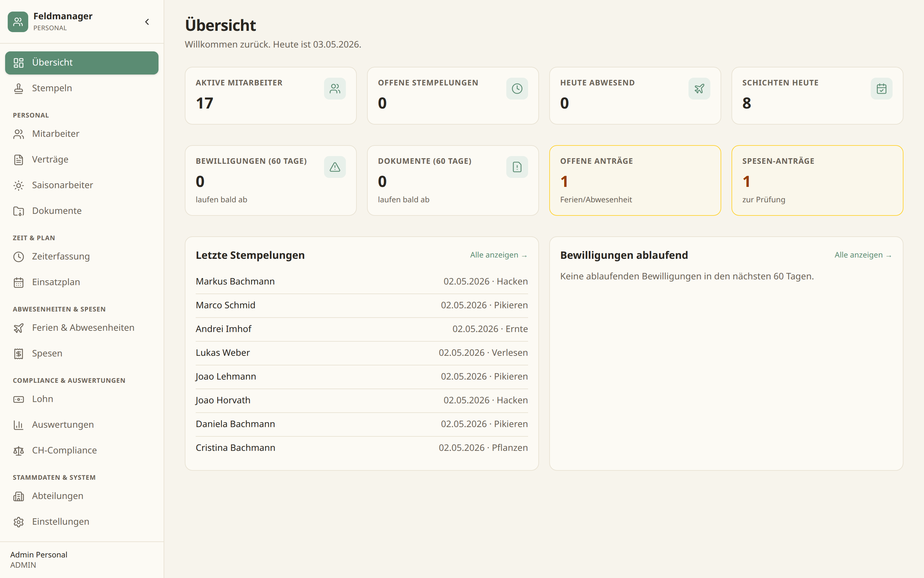Click the Saisonarbeiter sun icon
This screenshot has width=924, height=578.
[x=18, y=185]
